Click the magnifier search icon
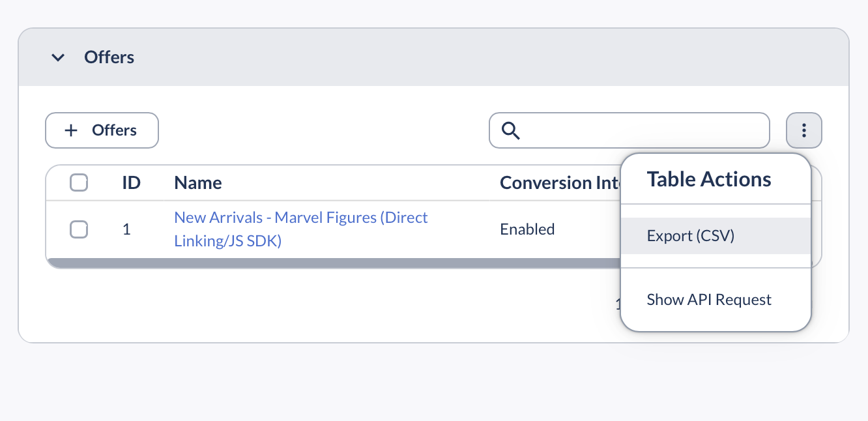Screen dimensions: 868x421 (x=511, y=131)
